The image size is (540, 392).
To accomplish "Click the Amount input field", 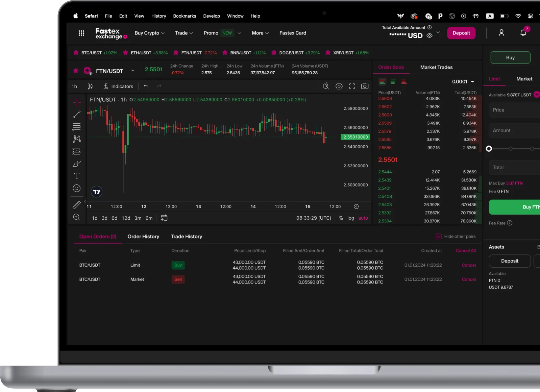I will click(514, 130).
